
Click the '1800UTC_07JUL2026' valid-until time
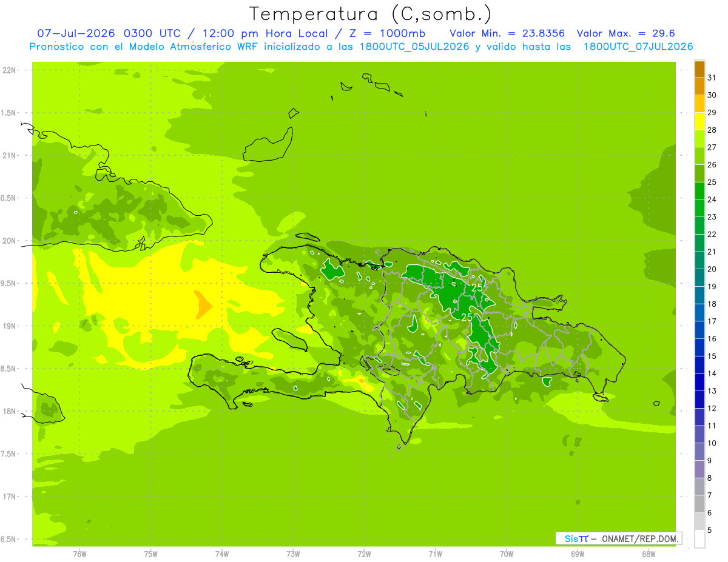(x=638, y=47)
